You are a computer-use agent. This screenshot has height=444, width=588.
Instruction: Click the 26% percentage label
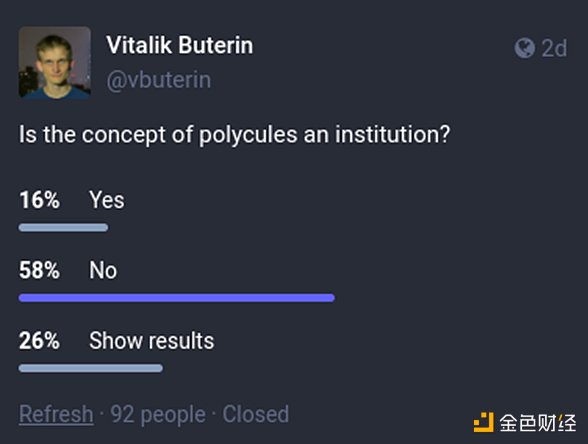click(x=39, y=340)
